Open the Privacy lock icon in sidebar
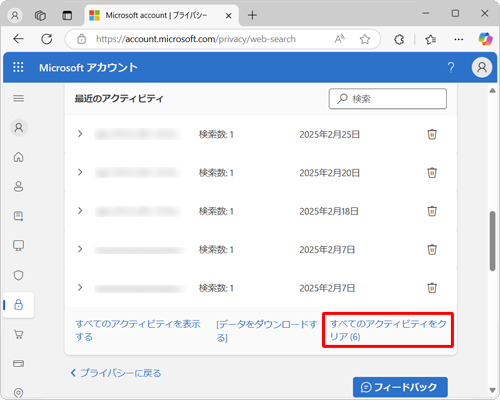The height and width of the screenshot is (400, 500). pos(18,305)
